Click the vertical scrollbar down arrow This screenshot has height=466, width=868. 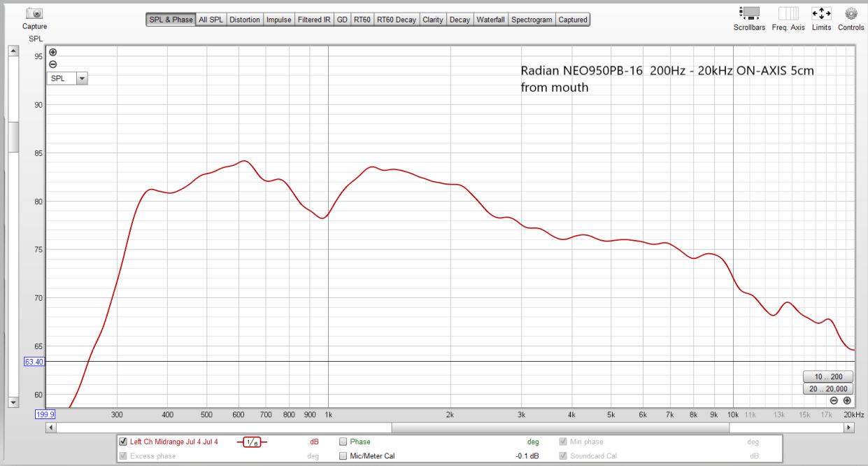coord(13,402)
